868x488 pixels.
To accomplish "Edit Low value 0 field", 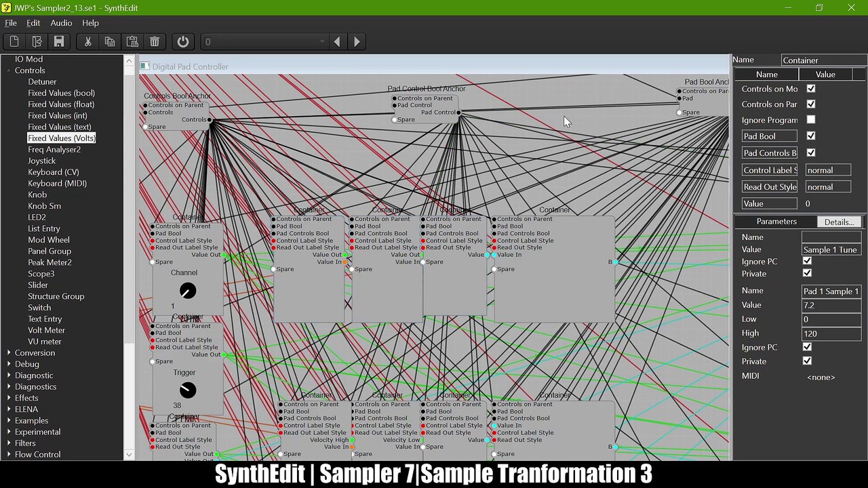I will (831, 319).
